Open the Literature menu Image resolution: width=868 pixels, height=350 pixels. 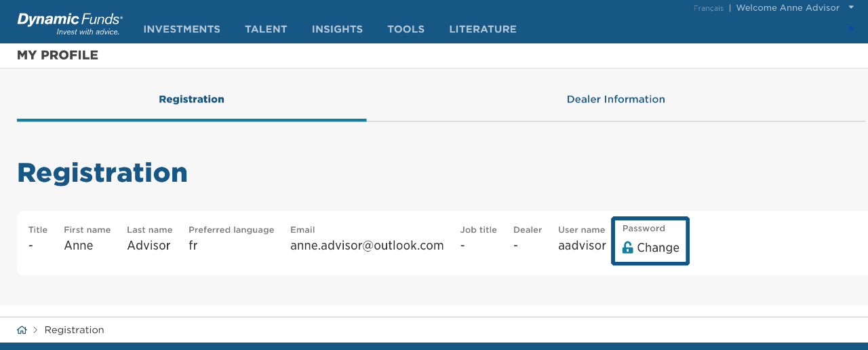pyautogui.click(x=482, y=29)
